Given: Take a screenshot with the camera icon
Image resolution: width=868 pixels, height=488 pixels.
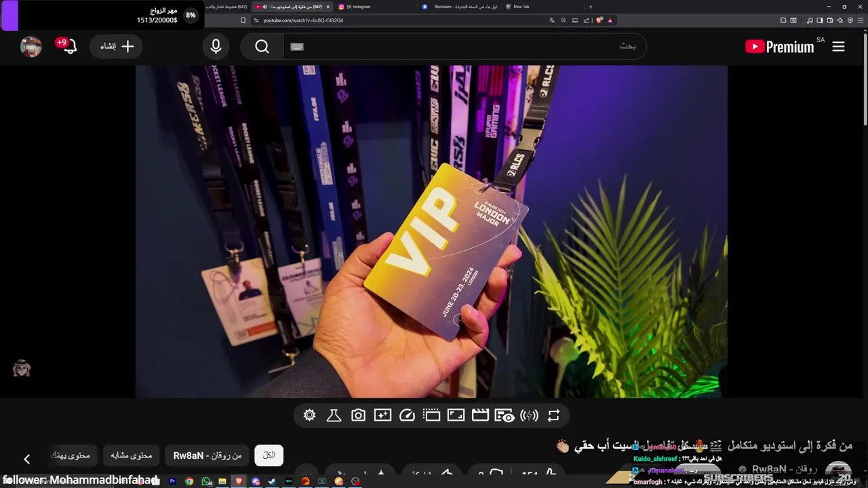Looking at the screenshot, I should click(x=358, y=415).
